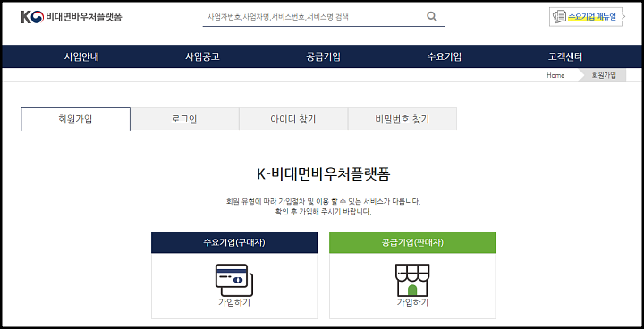This screenshot has width=644, height=329.
Task: Open the 사업안내 menu
Action: point(81,56)
